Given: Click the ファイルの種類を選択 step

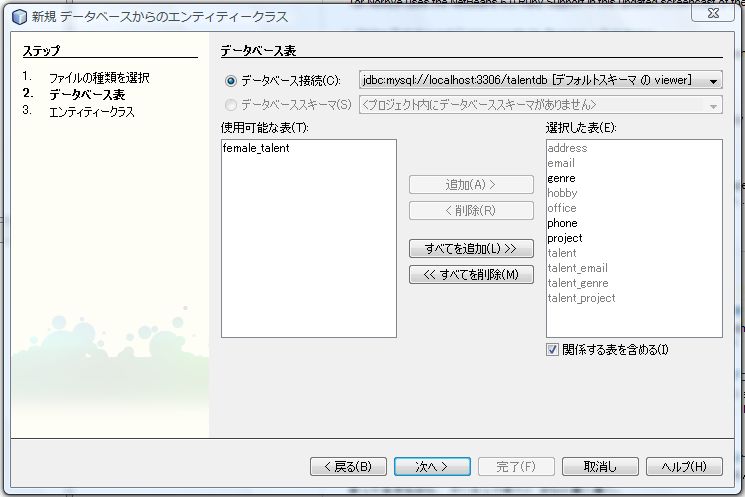Looking at the screenshot, I should point(99,77).
